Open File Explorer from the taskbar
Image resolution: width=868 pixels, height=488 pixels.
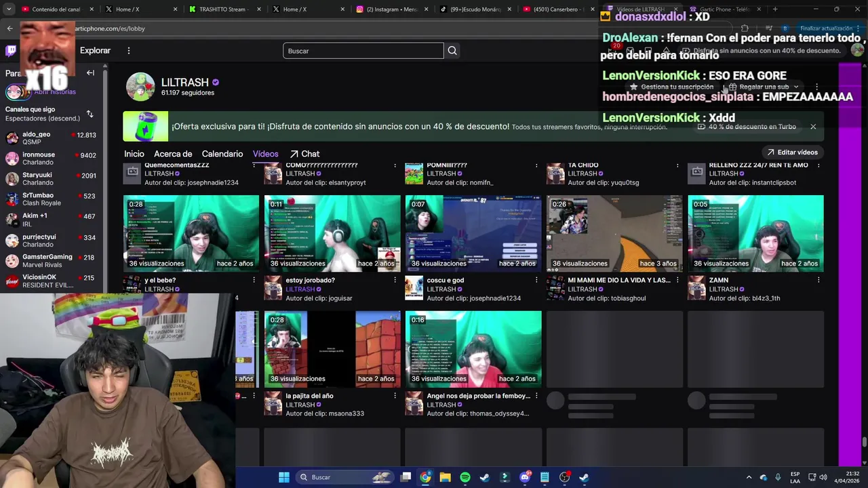(x=445, y=477)
